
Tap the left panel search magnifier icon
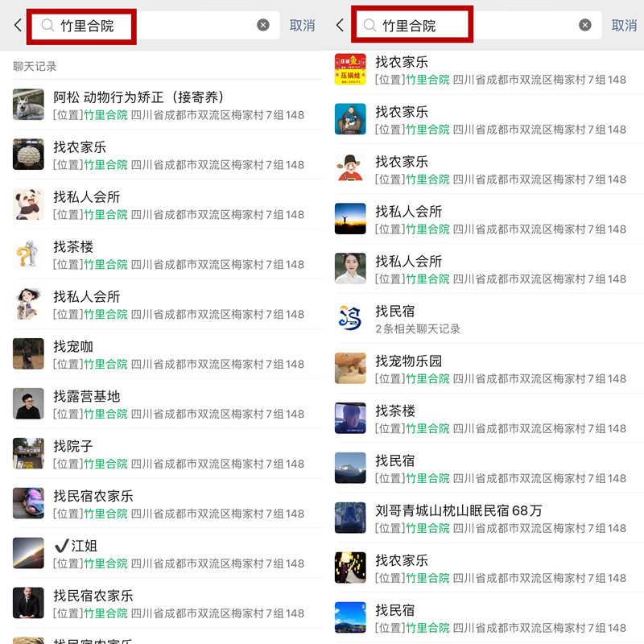pos(47,26)
